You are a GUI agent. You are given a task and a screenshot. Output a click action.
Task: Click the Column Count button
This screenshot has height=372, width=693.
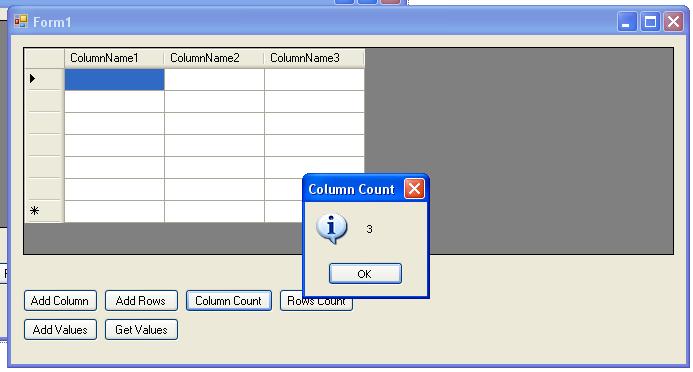[x=228, y=301]
